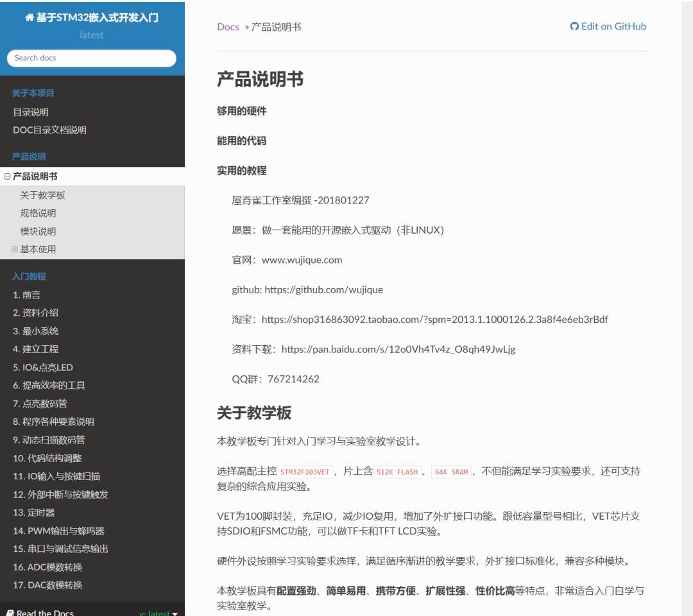The width and height of the screenshot is (693, 616).
Task: Collapse the 产品说明书 section toggle
Action: [x=7, y=176]
